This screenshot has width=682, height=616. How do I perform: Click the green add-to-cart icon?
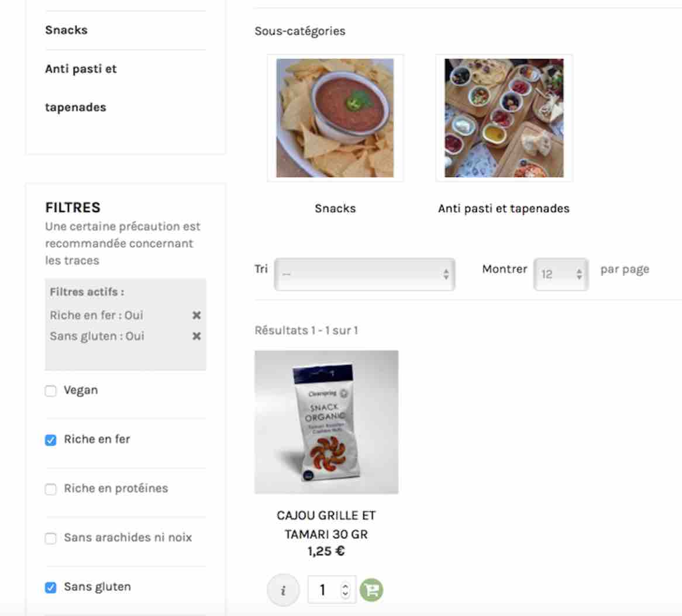click(x=371, y=590)
